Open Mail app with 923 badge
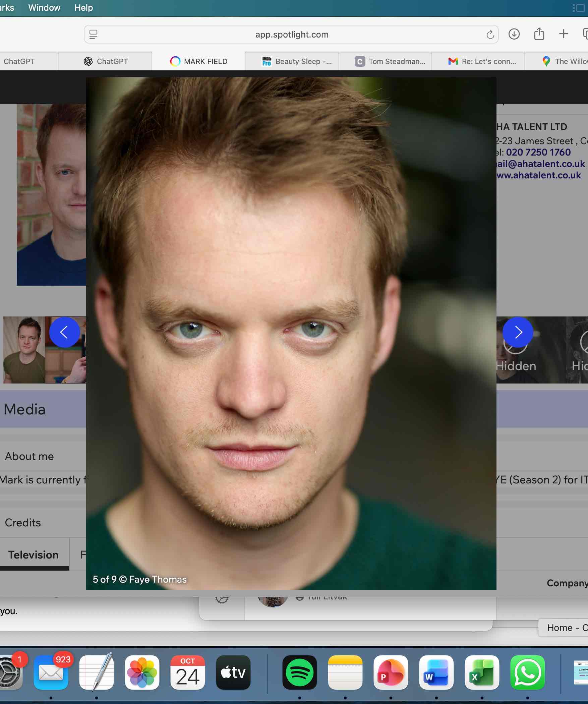Image resolution: width=588 pixels, height=704 pixels. pos(51,672)
